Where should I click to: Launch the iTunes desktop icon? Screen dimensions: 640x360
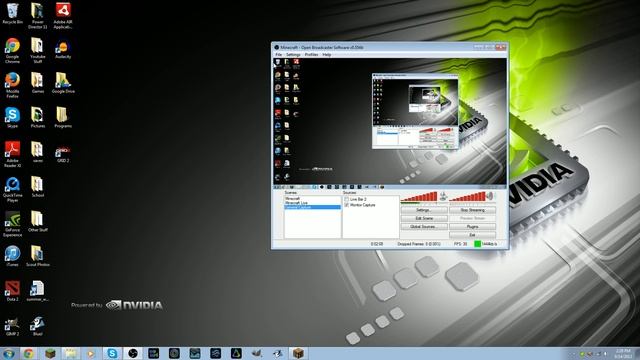[x=12, y=256]
